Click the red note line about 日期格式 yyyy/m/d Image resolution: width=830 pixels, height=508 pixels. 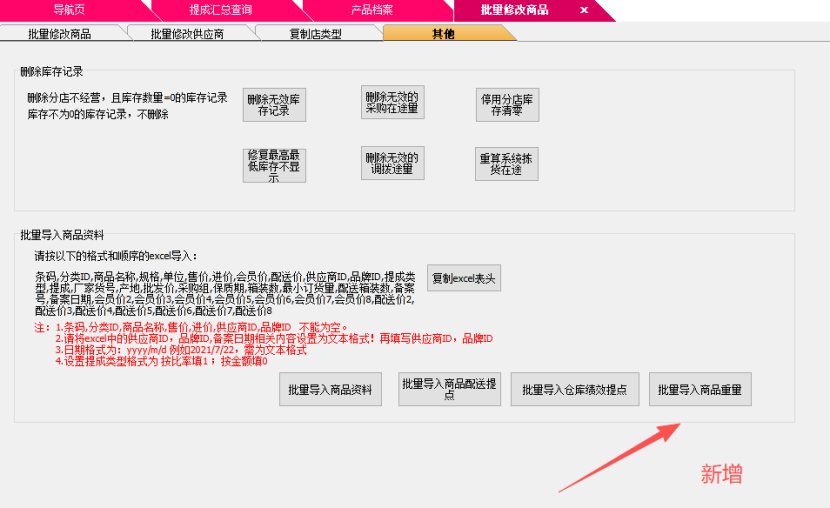click(181, 350)
